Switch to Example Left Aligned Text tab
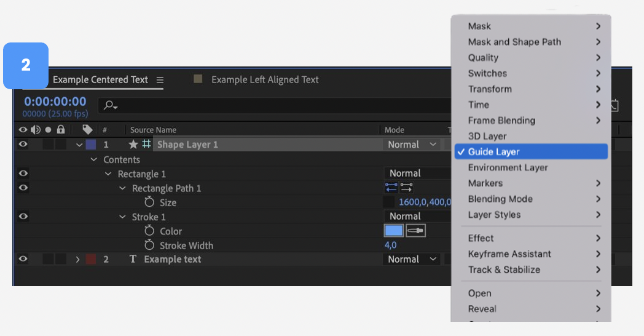 264,79
